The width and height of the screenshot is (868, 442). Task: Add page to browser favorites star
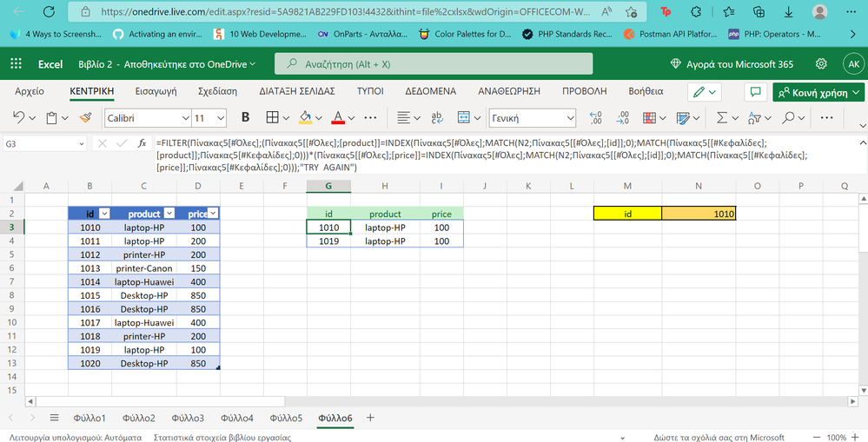(x=631, y=11)
